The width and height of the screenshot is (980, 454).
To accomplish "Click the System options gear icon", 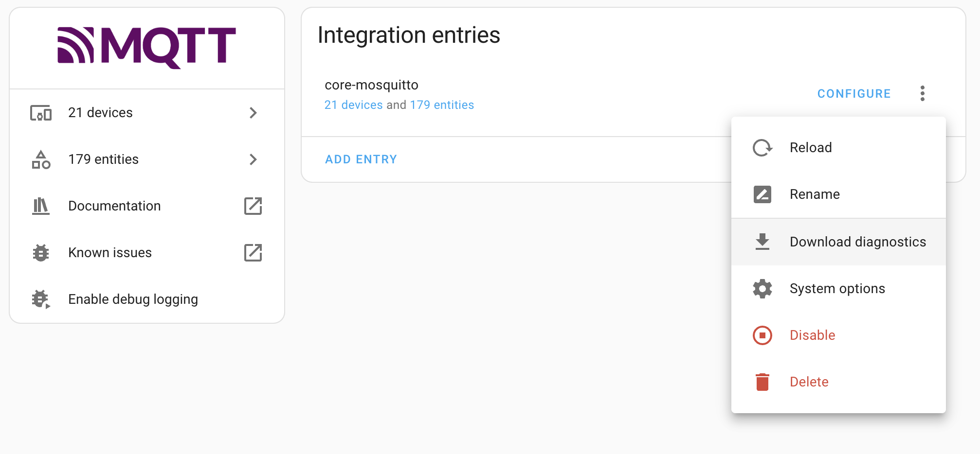I will point(762,289).
